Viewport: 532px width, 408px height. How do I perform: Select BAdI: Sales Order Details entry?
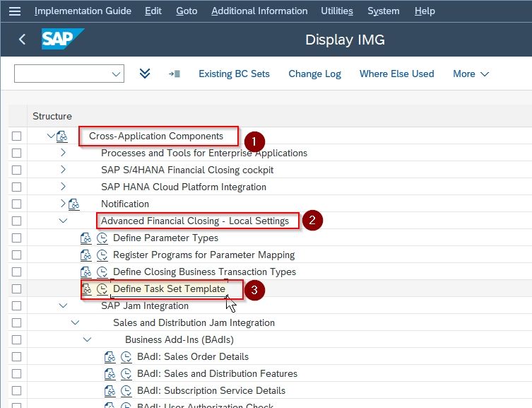(x=193, y=357)
